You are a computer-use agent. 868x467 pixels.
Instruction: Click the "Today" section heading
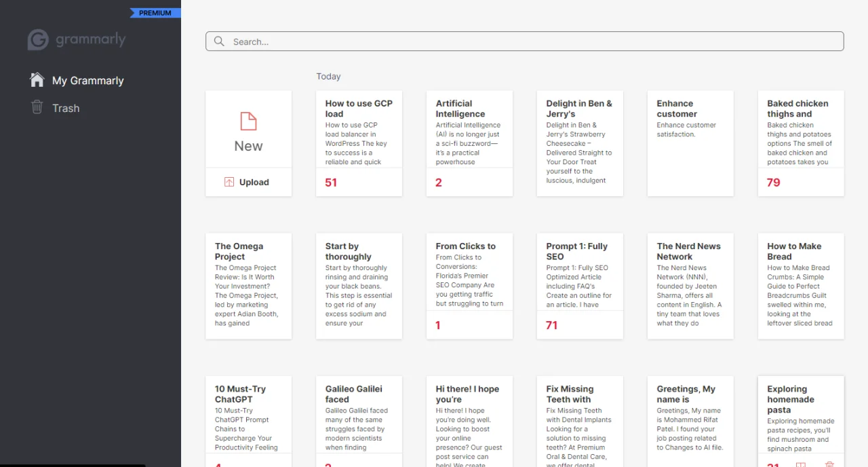pyautogui.click(x=328, y=77)
